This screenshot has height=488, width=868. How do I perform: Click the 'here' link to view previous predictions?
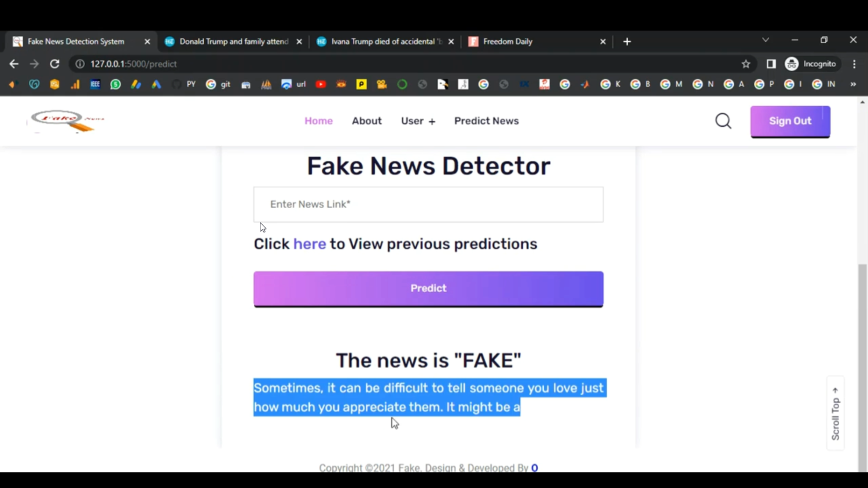click(x=310, y=243)
